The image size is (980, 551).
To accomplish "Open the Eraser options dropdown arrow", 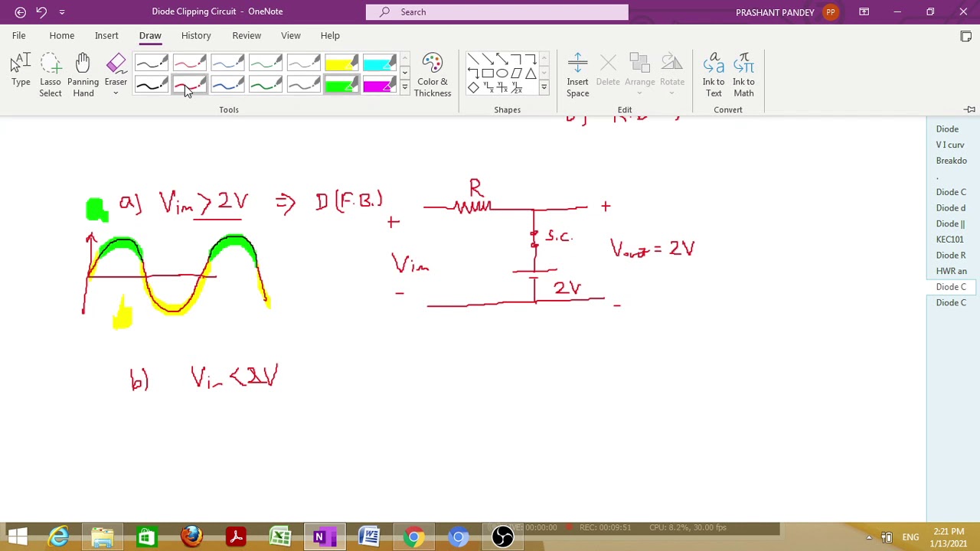I will pyautogui.click(x=116, y=93).
